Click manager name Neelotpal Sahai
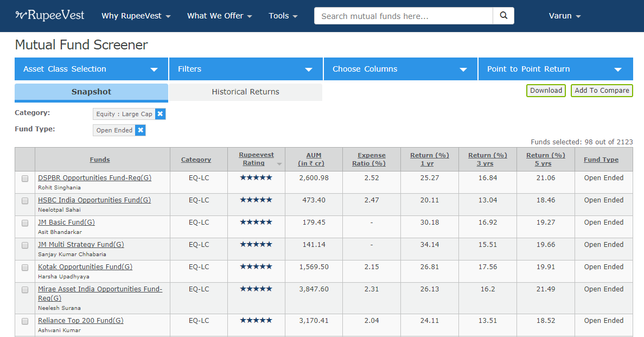 pyautogui.click(x=59, y=209)
